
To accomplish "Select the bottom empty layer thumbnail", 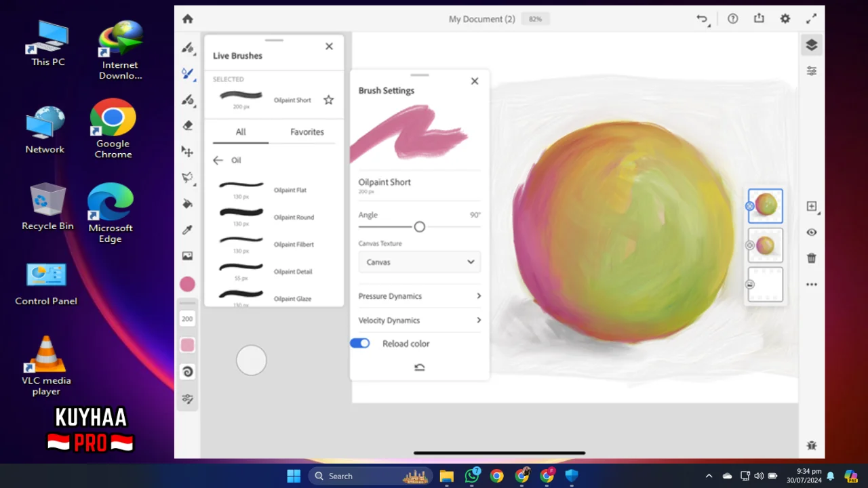I will tap(766, 285).
